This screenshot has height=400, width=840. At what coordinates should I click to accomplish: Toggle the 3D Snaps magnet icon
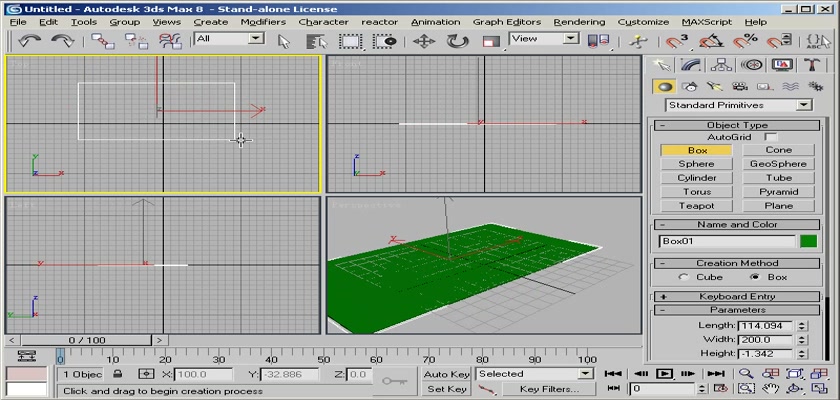(x=677, y=41)
